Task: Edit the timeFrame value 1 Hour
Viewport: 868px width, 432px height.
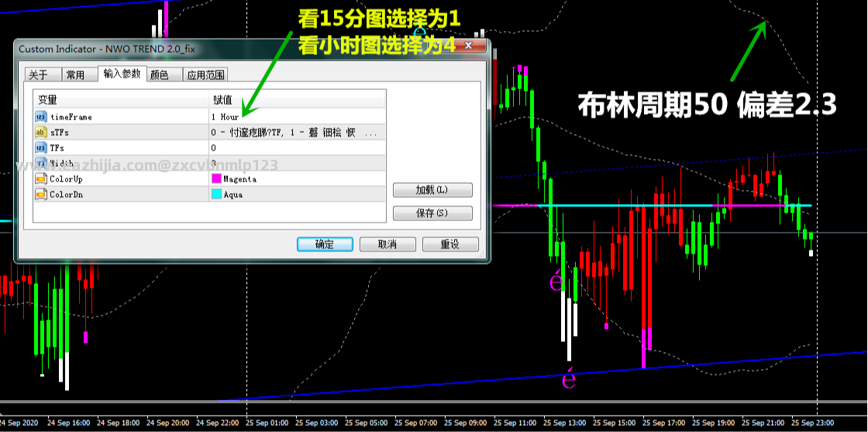Action: tap(297, 117)
